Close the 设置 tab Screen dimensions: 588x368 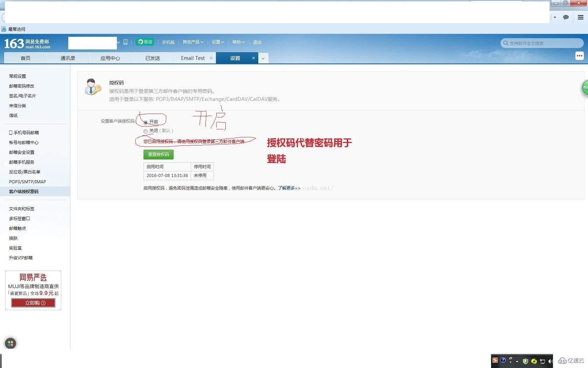pos(253,58)
